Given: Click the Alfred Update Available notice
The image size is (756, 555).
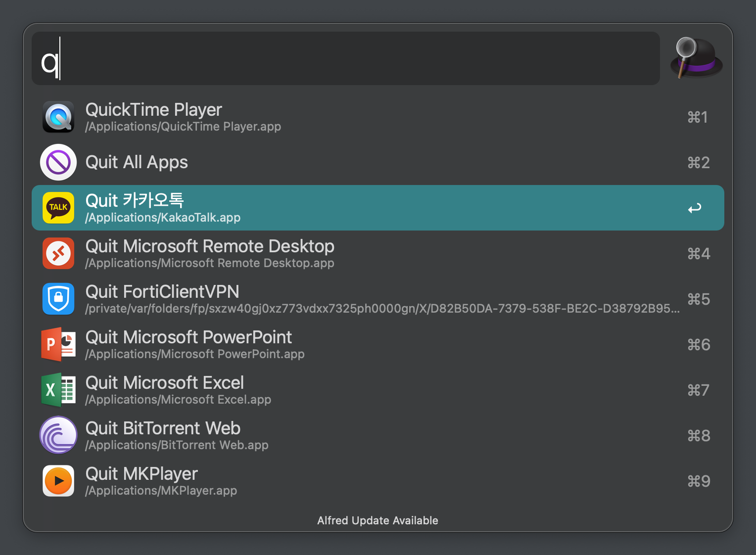Looking at the screenshot, I should pos(378,520).
